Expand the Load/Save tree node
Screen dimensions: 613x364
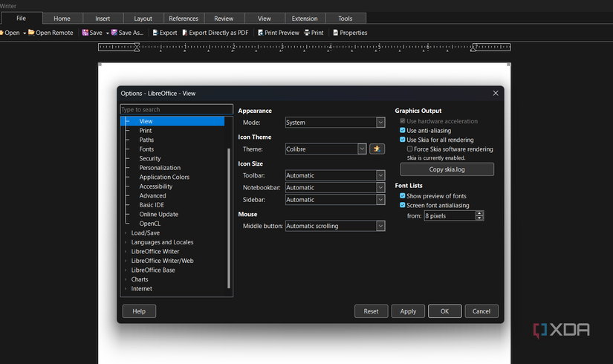pyautogui.click(x=126, y=233)
